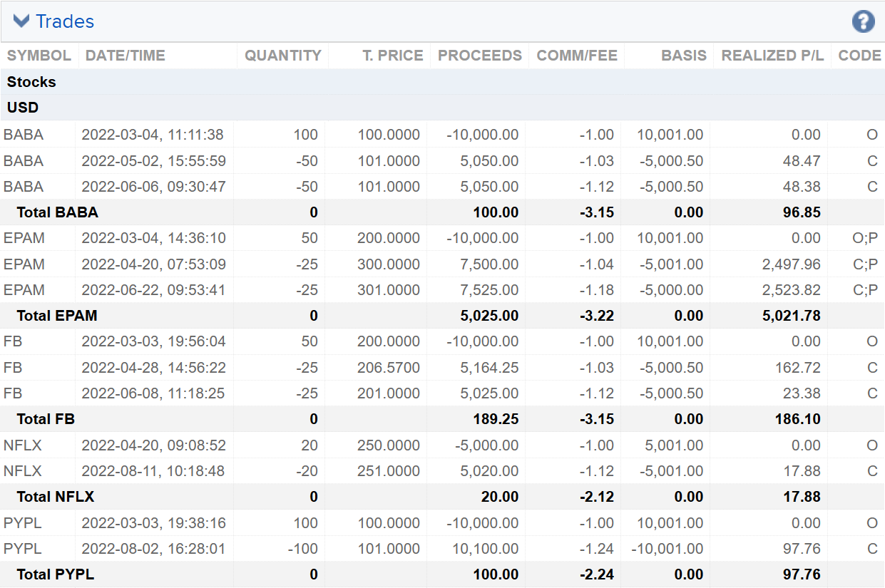Select the DATE/TIME column header
Viewport: 885px width, 588px height.
(x=125, y=56)
